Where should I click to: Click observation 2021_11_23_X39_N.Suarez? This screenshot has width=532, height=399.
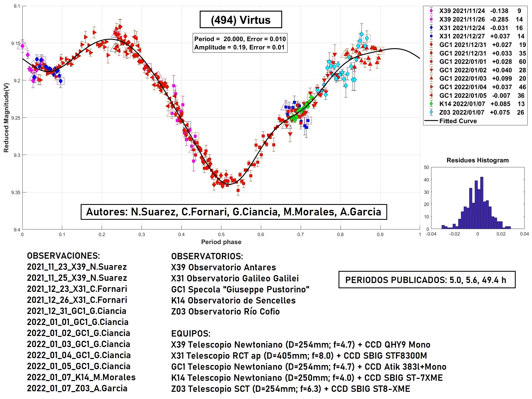coord(77,267)
